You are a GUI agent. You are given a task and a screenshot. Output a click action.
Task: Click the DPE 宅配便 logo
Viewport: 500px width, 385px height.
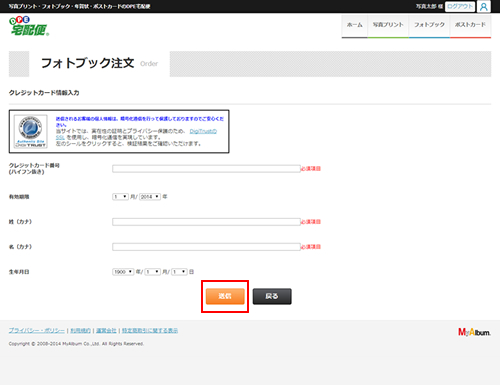point(29,26)
